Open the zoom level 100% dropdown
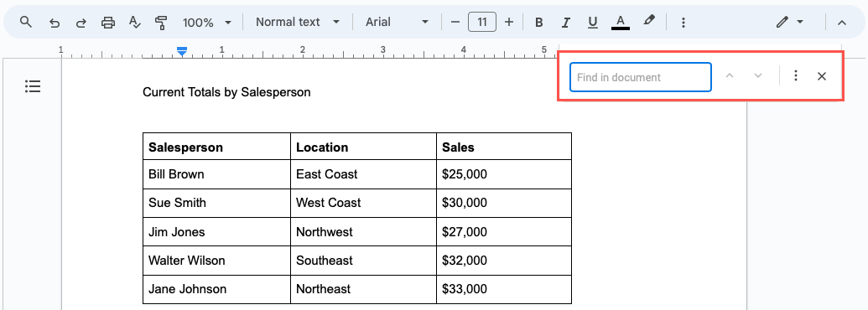Viewport: 868px width, 310px height. click(x=207, y=23)
